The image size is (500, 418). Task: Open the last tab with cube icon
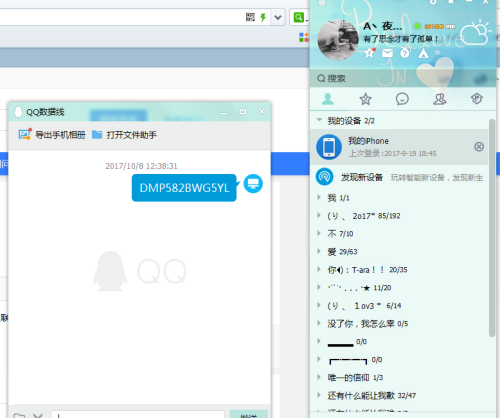pos(477,99)
